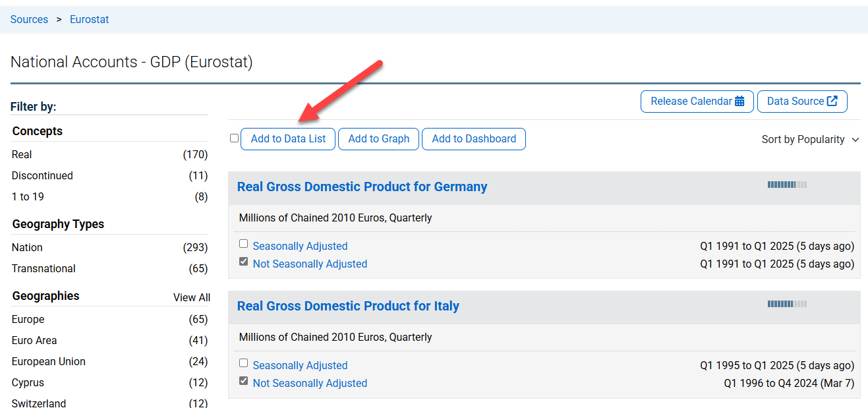Go to Sources in the breadcrumb
Screen dimensions: 868x408
[29, 20]
